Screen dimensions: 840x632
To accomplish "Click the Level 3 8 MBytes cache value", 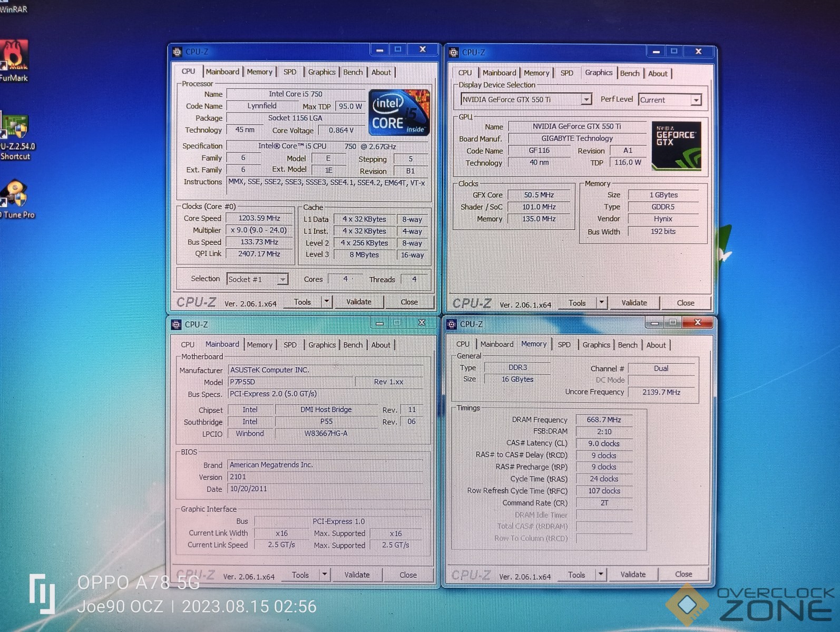I will tap(364, 255).
